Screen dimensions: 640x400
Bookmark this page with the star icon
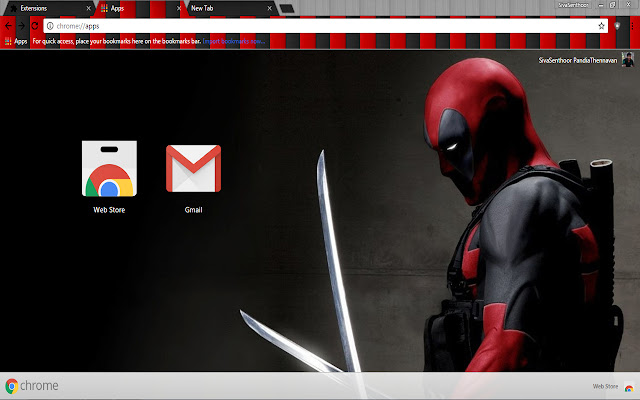tap(601, 26)
